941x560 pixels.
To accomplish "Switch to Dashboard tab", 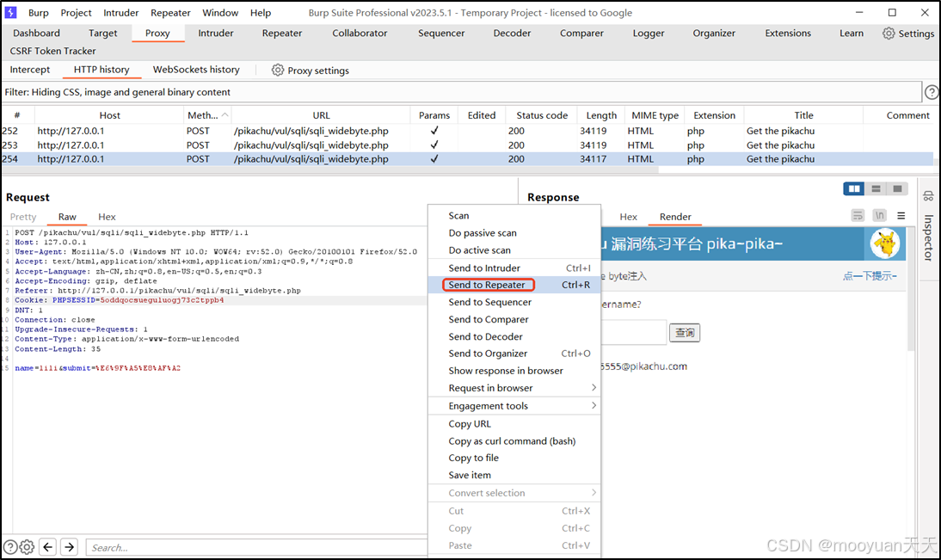I will (x=37, y=33).
